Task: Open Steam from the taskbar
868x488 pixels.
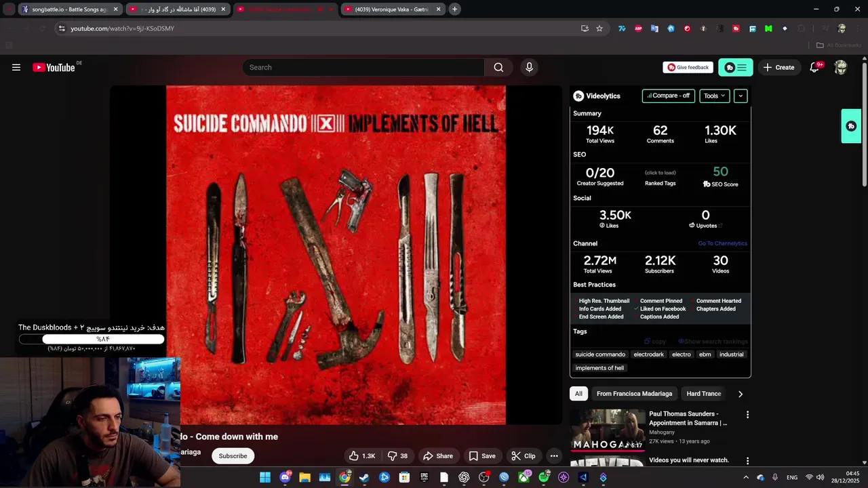Action: pos(364,477)
